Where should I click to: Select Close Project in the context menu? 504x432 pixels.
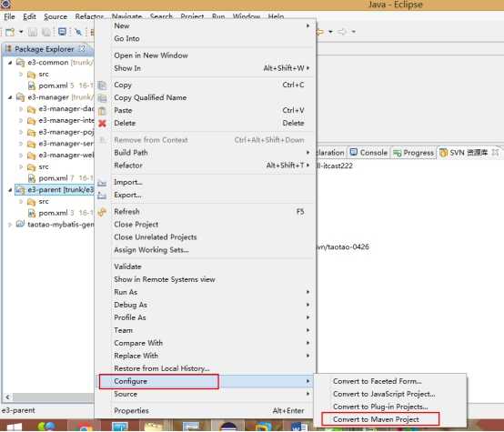[x=206, y=225]
